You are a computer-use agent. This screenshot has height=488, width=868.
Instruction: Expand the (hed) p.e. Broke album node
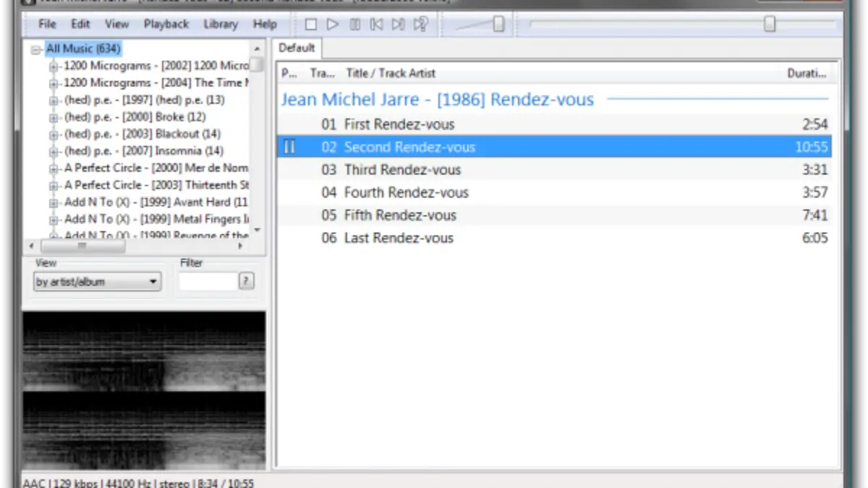click(54, 118)
